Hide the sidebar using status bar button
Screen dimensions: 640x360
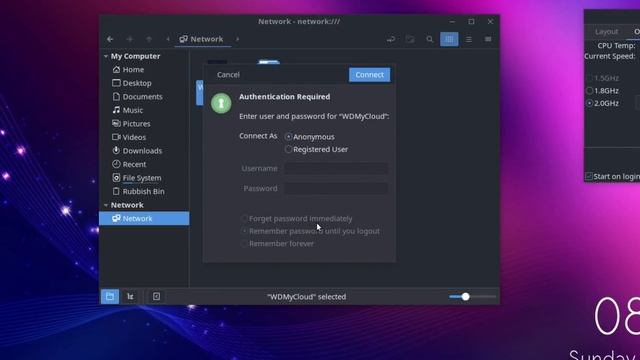[x=156, y=297]
